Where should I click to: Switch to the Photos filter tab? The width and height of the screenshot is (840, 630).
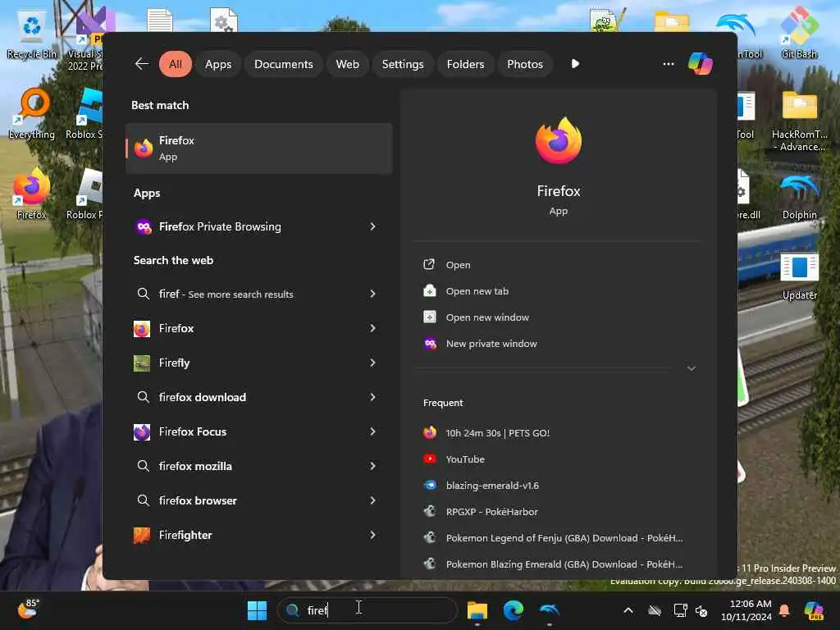coord(525,64)
